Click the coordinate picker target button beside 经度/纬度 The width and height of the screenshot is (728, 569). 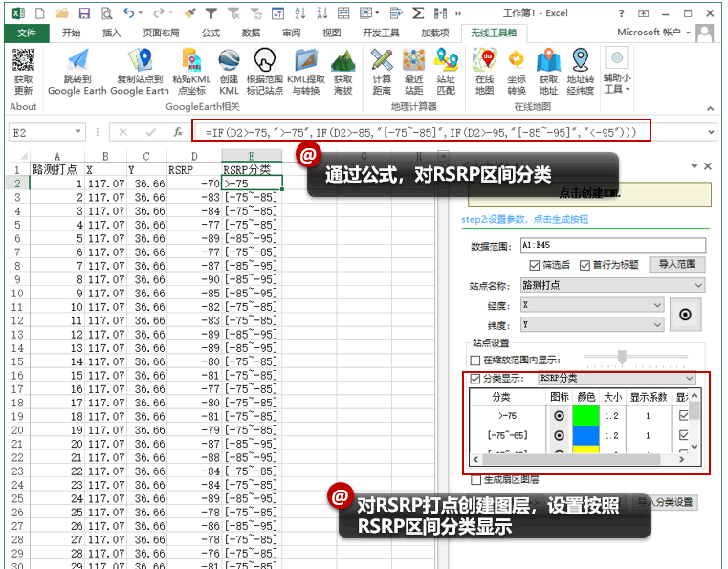tap(685, 315)
